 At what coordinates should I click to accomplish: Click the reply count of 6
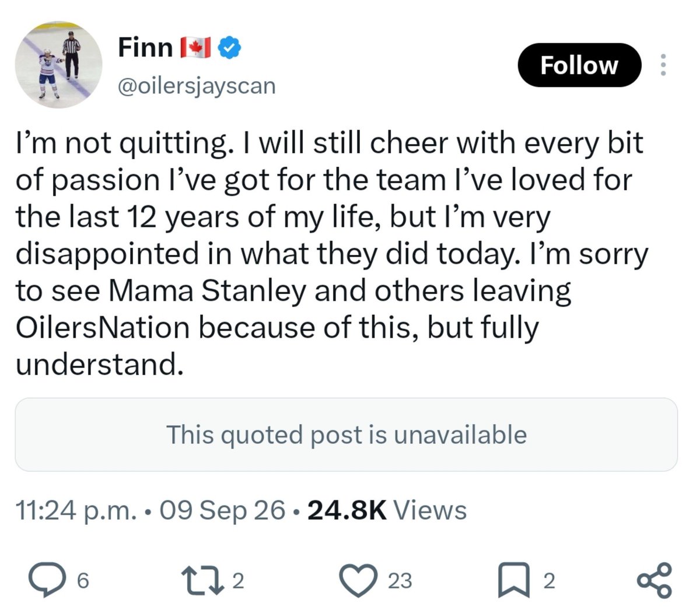(83, 581)
